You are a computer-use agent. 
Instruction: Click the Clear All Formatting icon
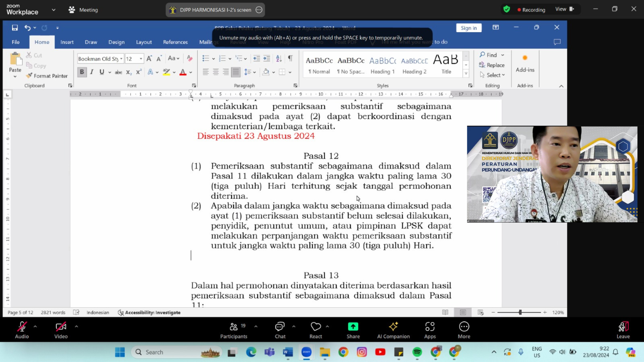tap(190, 59)
